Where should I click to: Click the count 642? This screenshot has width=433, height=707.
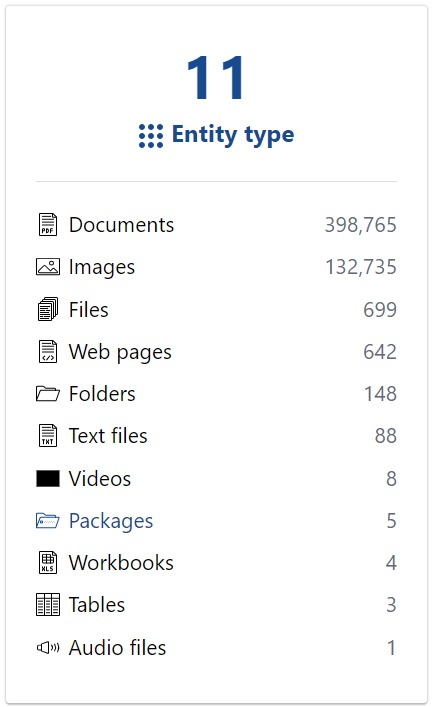[x=380, y=352]
